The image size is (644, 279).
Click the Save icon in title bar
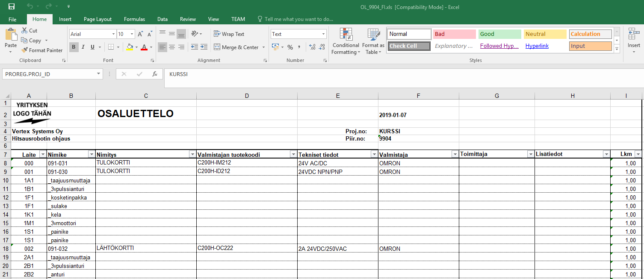pos(12,6)
